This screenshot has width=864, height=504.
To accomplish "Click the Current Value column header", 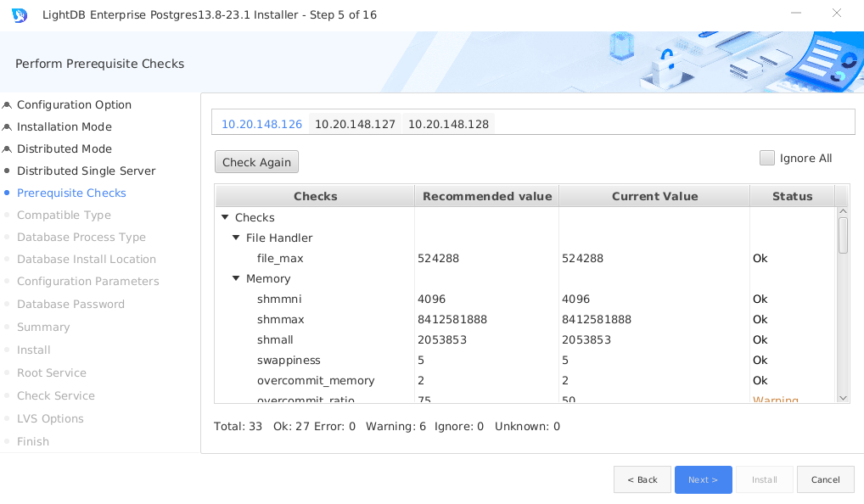I will point(654,196).
